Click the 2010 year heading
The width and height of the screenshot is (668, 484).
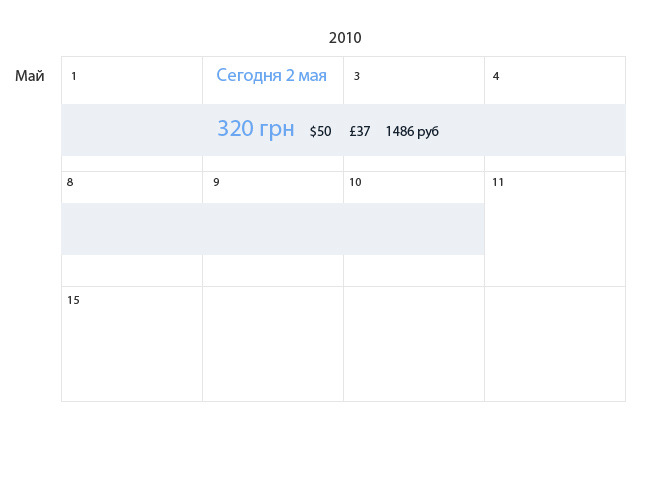coord(345,38)
